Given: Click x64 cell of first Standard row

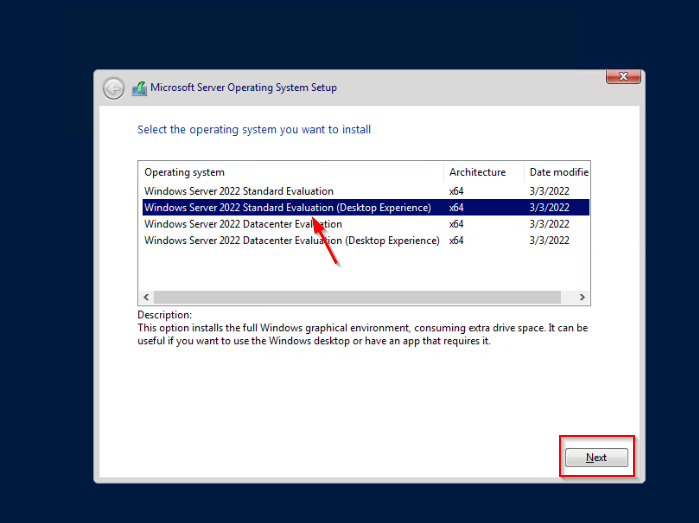Looking at the screenshot, I should point(456,191).
